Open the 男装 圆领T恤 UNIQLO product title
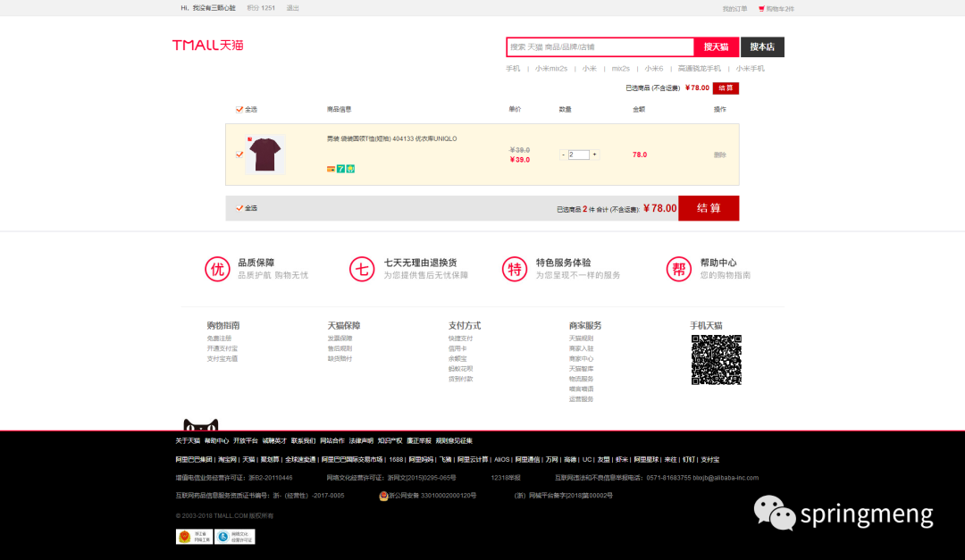 (391, 139)
